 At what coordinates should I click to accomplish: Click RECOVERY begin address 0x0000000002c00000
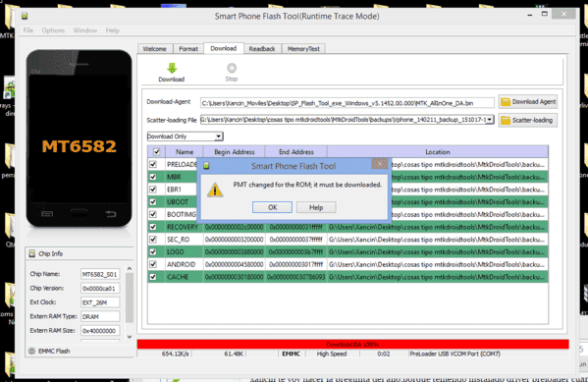click(235, 227)
